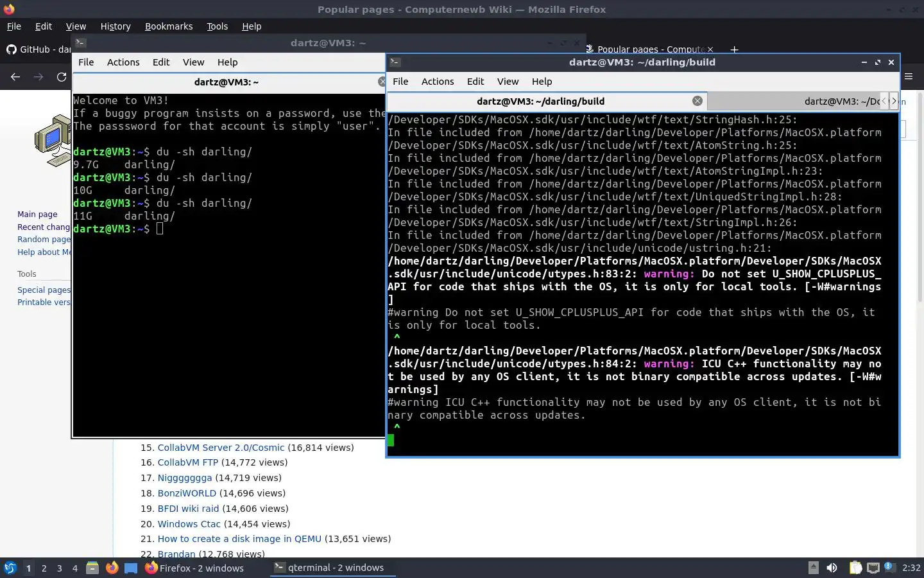Switch to virtual desktop 2 in taskbar
The image size is (924, 578).
(x=44, y=568)
